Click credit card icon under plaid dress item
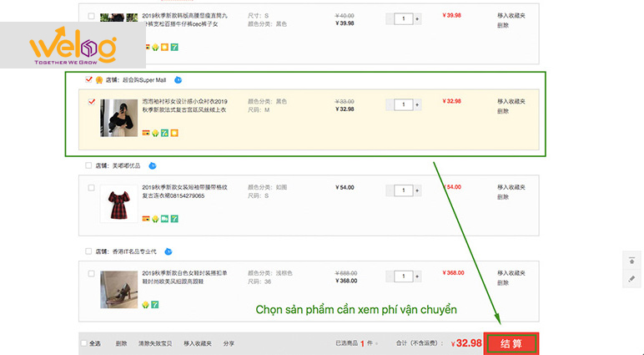The height and width of the screenshot is (355, 644). point(146,219)
